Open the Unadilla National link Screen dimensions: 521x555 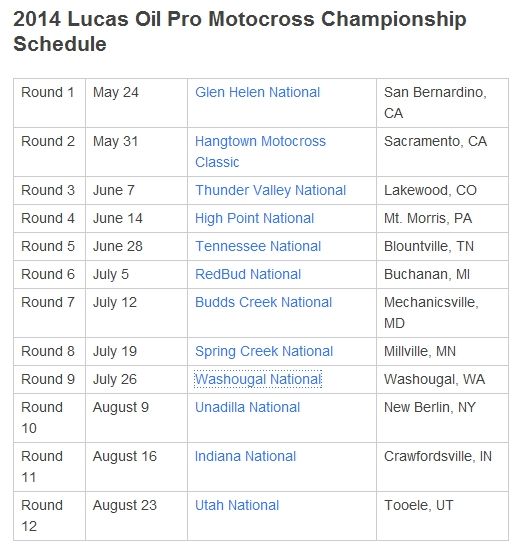coord(247,407)
